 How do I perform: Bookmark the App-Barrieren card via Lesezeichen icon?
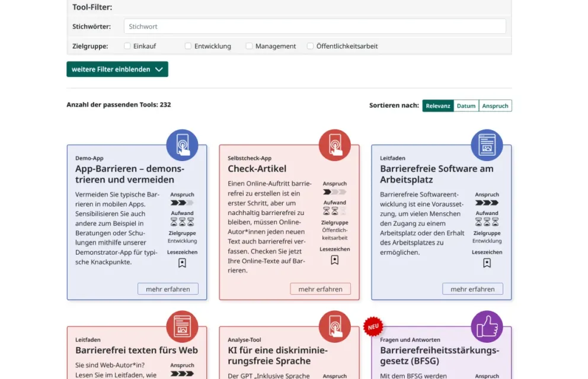[182, 263]
